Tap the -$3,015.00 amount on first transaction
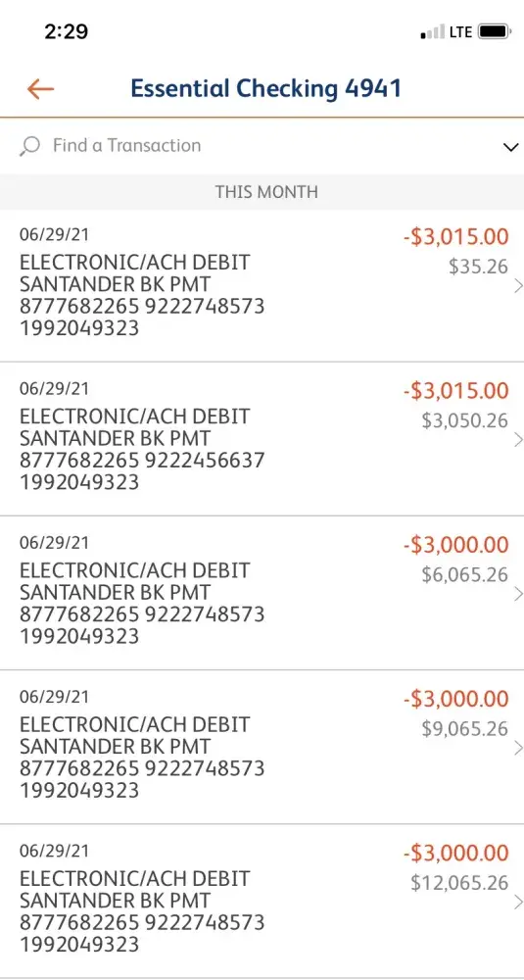 pos(455,237)
